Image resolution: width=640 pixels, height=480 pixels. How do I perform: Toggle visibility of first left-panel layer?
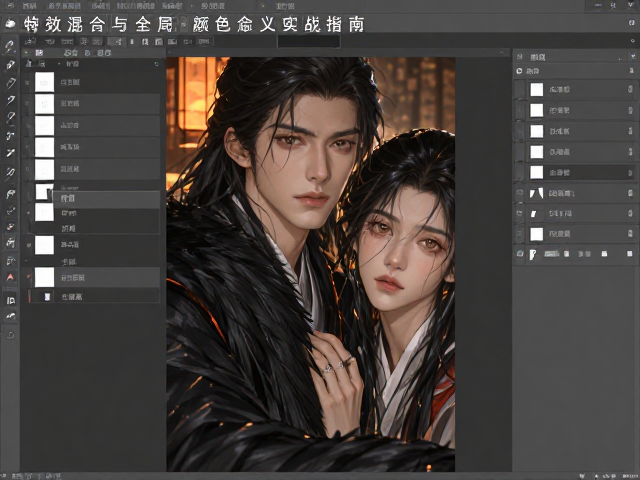click(27, 82)
